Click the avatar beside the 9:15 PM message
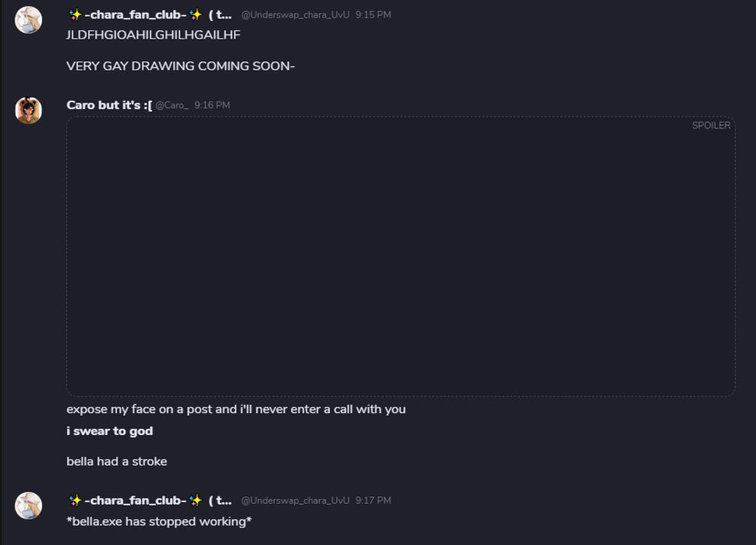 coord(29,20)
